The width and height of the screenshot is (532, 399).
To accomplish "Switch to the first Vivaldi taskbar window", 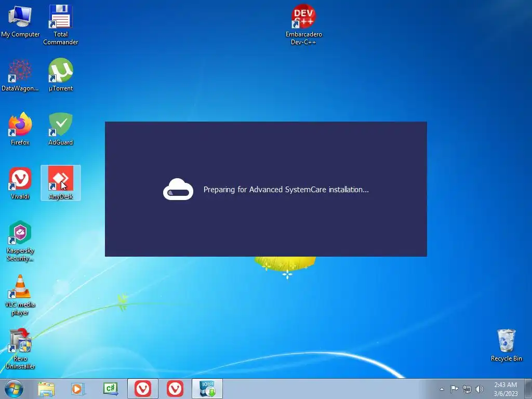I will (x=143, y=389).
